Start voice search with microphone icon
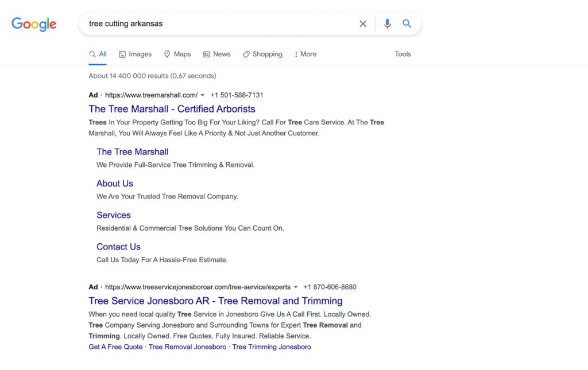588x370 pixels. (x=387, y=24)
